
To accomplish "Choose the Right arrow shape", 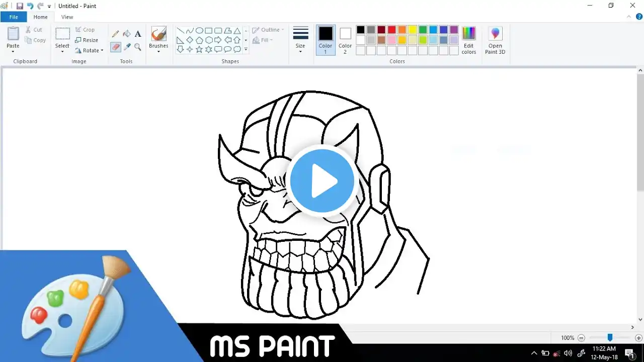I will click(x=218, y=40).
